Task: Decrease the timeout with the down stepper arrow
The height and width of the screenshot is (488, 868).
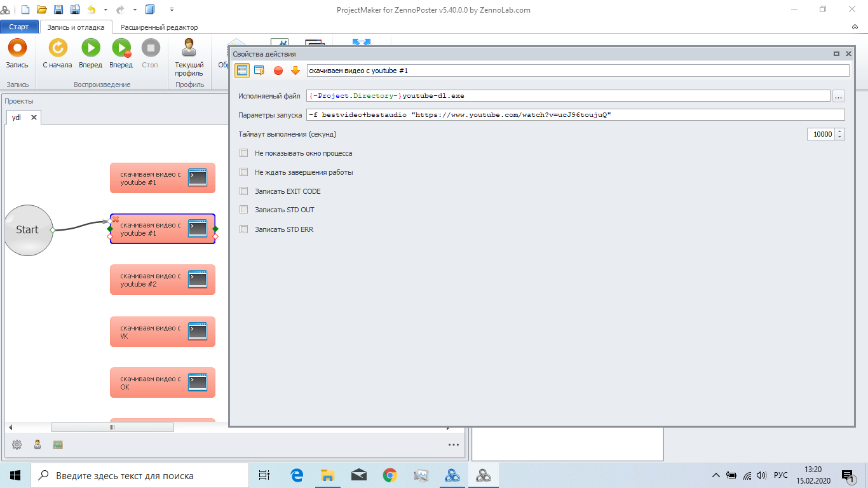Action: (x=841, y=137)
